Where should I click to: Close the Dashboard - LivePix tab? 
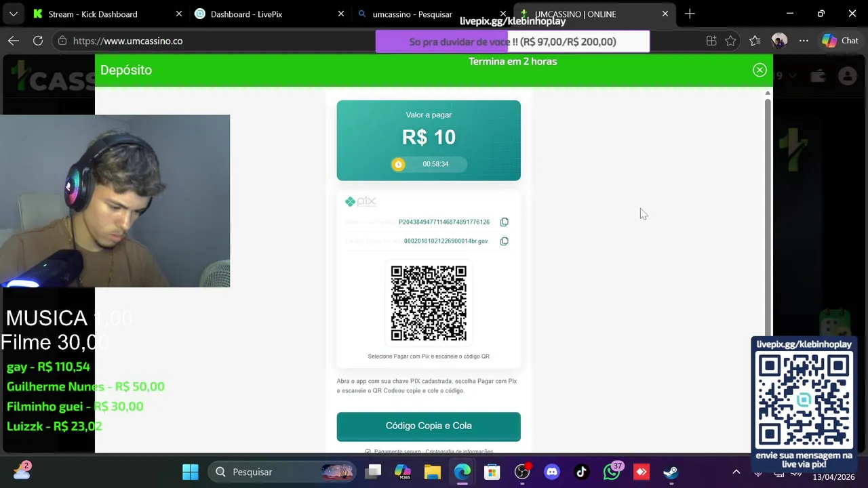pos(341,14)
